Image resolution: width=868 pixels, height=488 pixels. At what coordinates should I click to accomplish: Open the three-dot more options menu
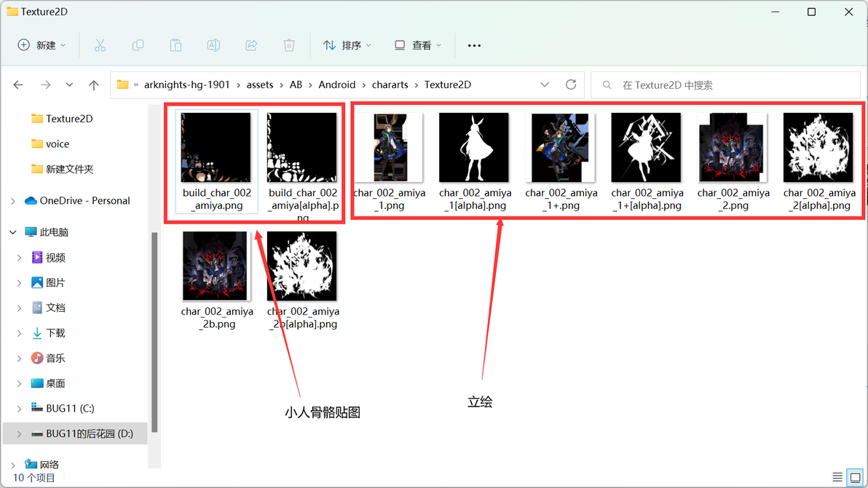(x=474, y=45)
